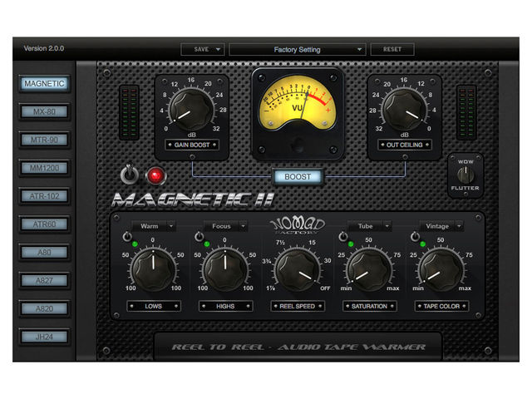Click the GAIN BOOST label plate
Screen dimensions: 532x399
coord(192,145)
